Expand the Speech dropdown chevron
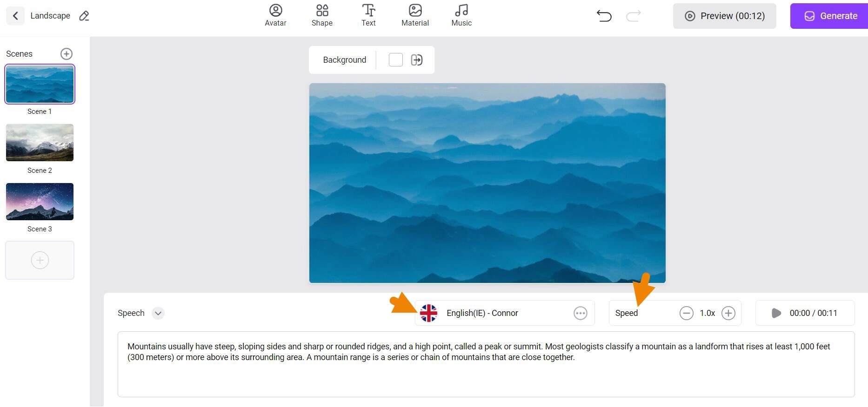The width and height of the screenshot is (868, 407). pyautogui.click(x=158, y=313)
